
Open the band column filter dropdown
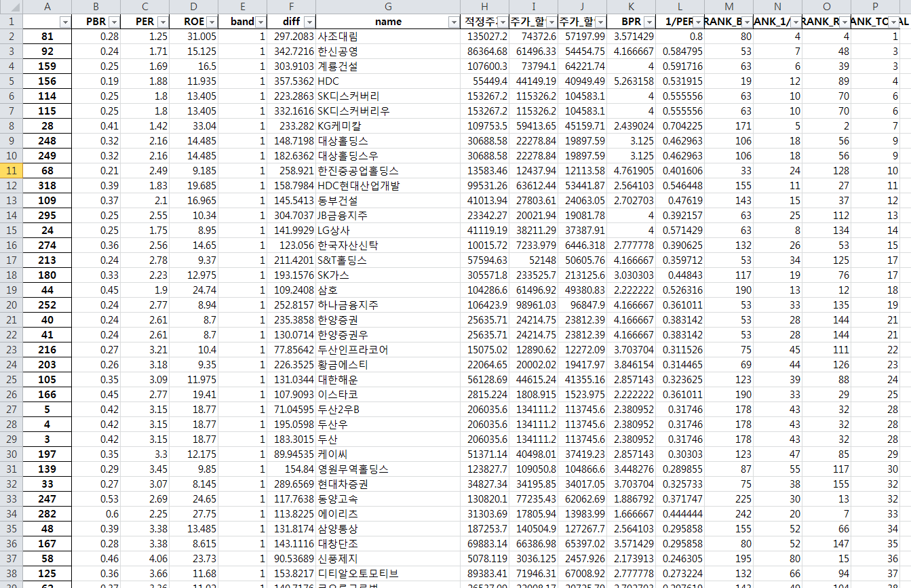(260, 22)
